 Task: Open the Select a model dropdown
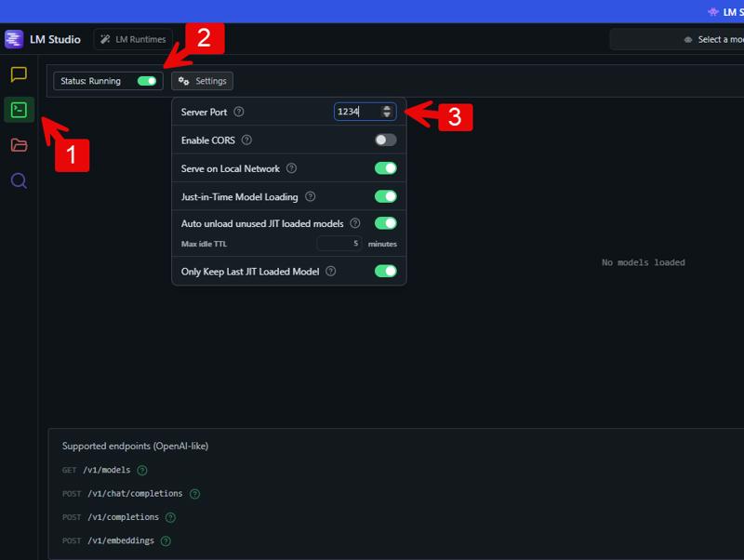coord(677,39)
